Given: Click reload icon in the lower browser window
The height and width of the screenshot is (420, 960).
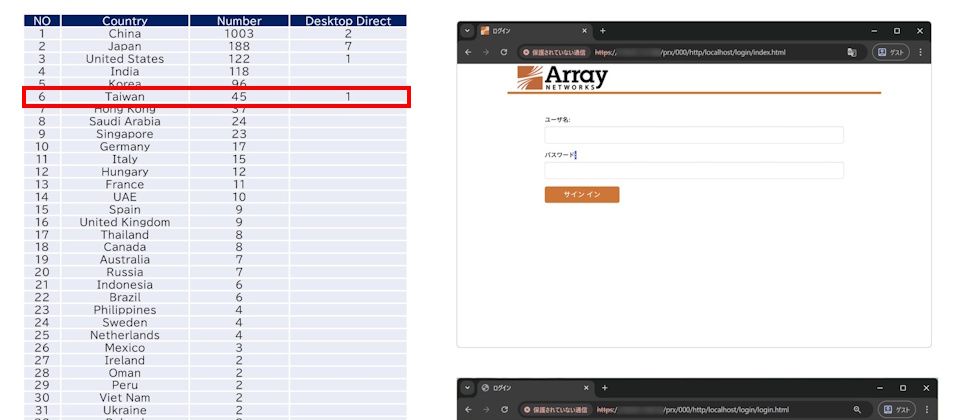Looking at the screenshot, I should pos(503,409).
